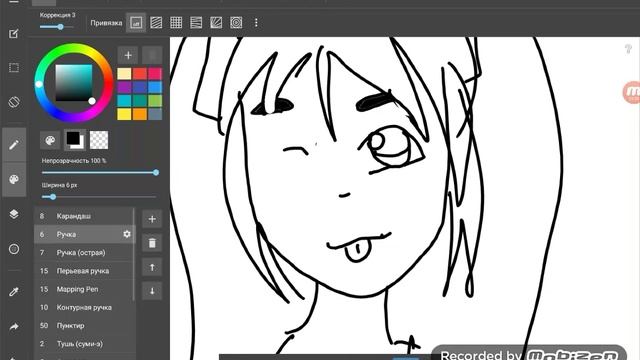This screenshot has height=360, width=640.
Task: Select the Контурная ручка brush
Action: [84, 307]
